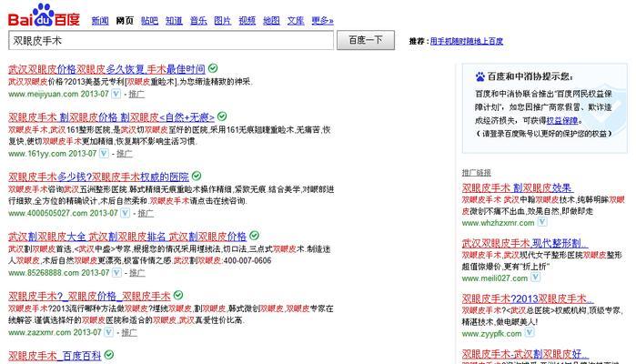Click V credit icon after www.meijiyuan.com
Screen dimensions: 636x364
click(x=116, y=94)
